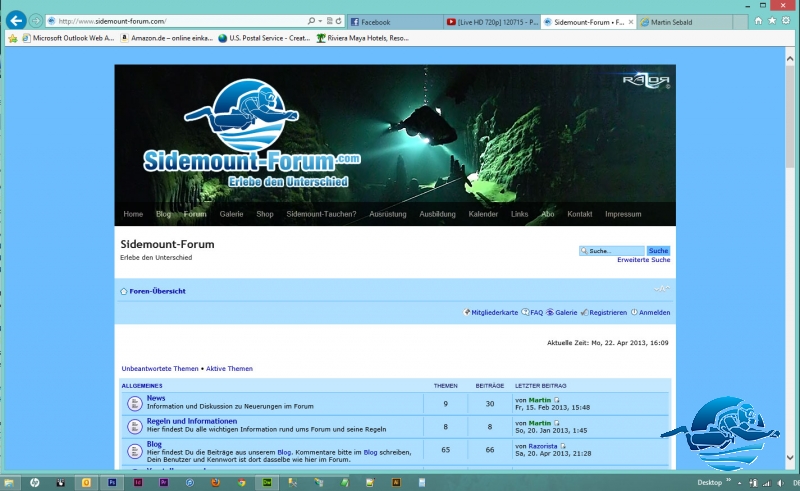
Task: Open the Kontakt menu item
Action: pos(580,214)
